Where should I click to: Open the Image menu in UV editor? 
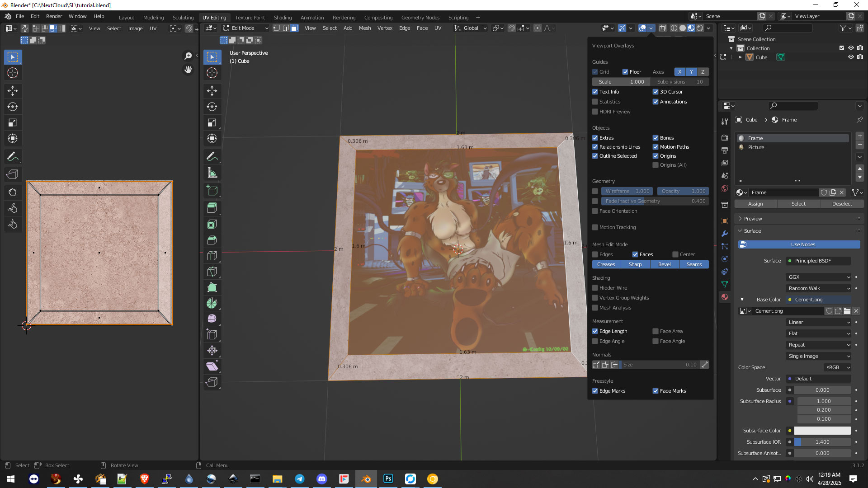click(x=135, y=28)
